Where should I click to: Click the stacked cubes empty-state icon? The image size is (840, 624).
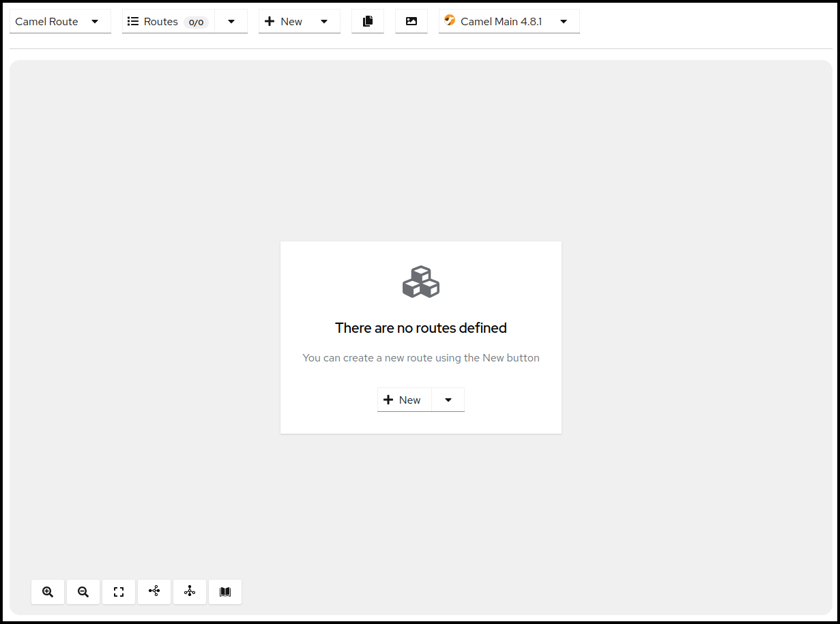(x=421, y=282)
